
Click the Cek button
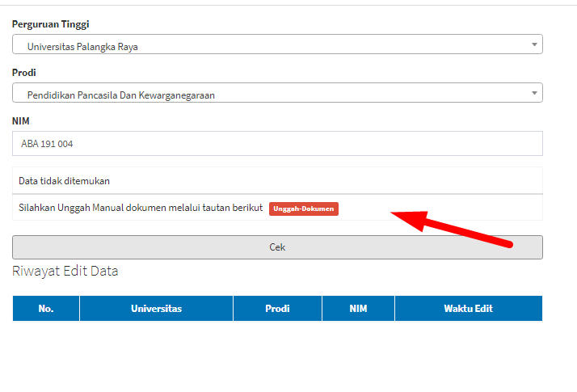pyautogui.click(x=277, y=247)
